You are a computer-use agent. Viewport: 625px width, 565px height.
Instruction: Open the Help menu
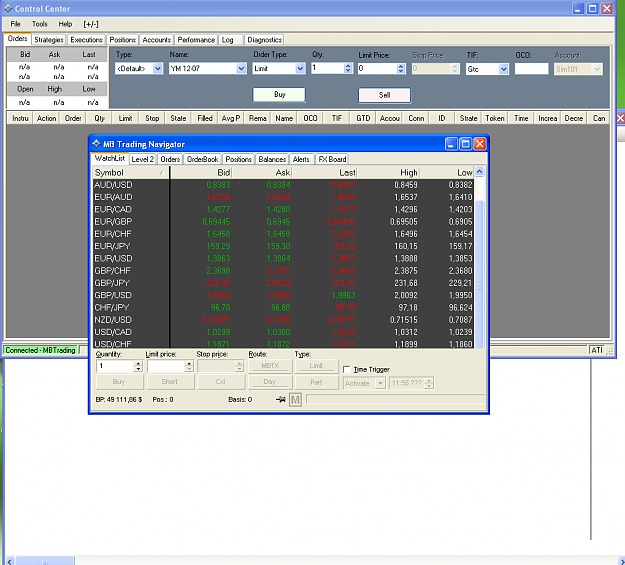point(65,24)
